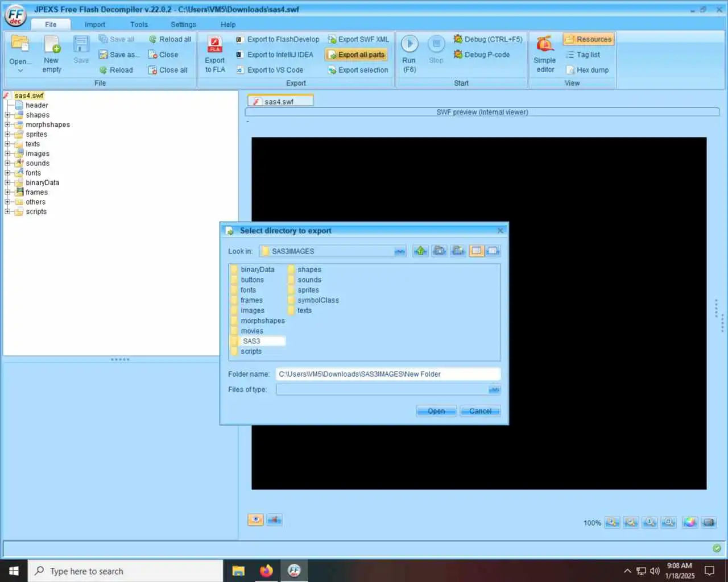Click Create New Folder icon
The image size is (728, 582).
click(458, 251)
